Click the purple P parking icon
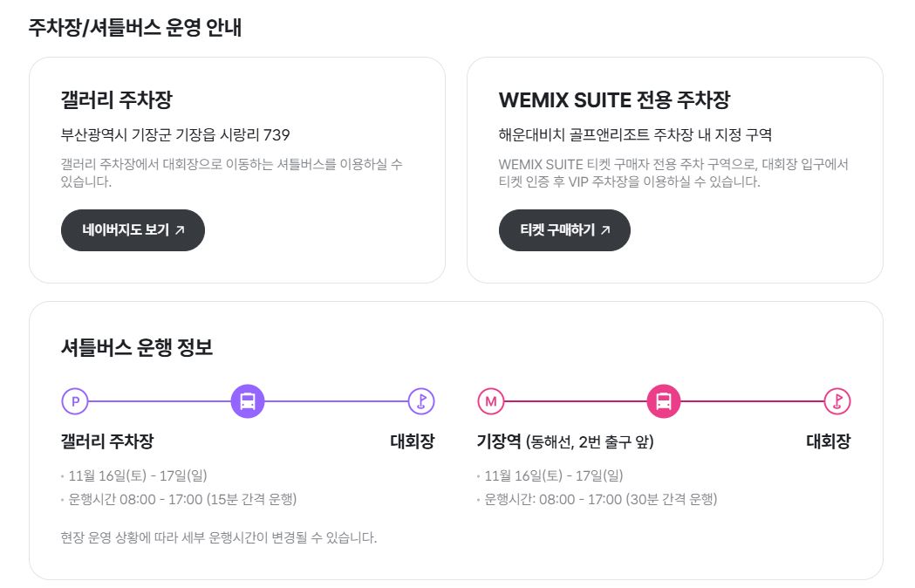The height and width of the screenshot is (588, 915). [x=75, y=401]
